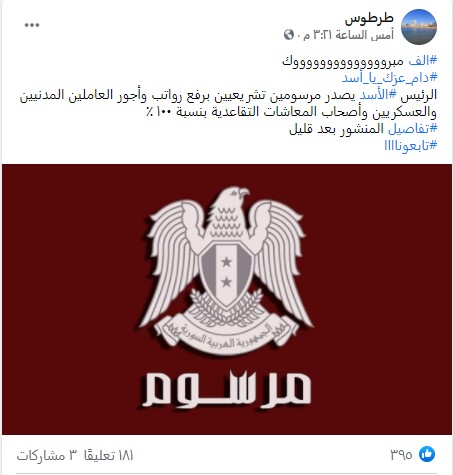
Task: Click the ١٠٠٪ percentage text line
Action: [x=291, y=112]
